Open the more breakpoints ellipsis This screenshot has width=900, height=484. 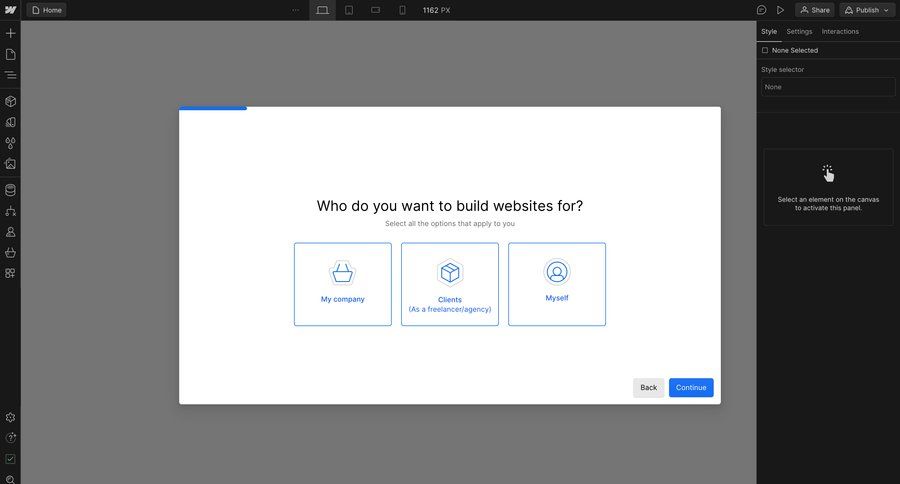296,10
